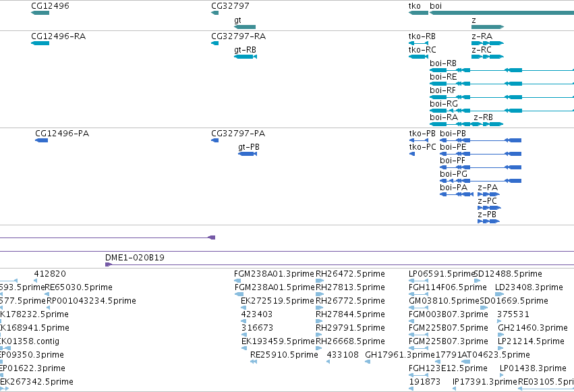Image resolution: width=574 pixels, height=392 pixels.
Task: Open EST label EK272519.5prime
Action: (277, 301)
